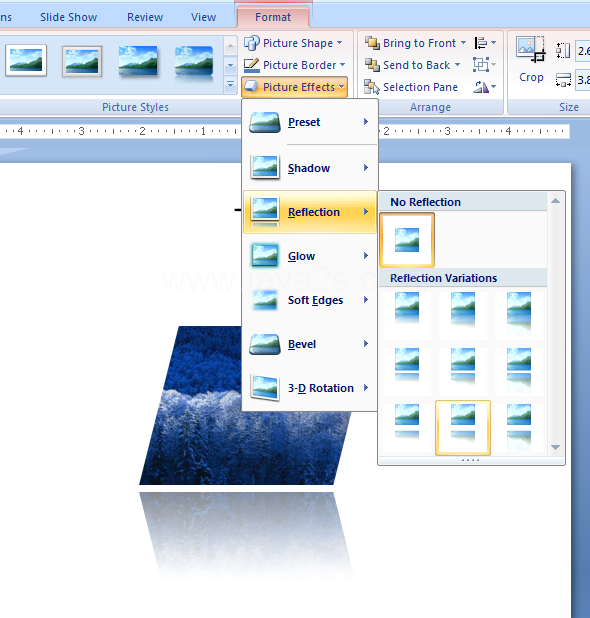This screenshot has height=618, width=590.
Task: Select first-row middle reflection variation
Action: click(463, 314)
